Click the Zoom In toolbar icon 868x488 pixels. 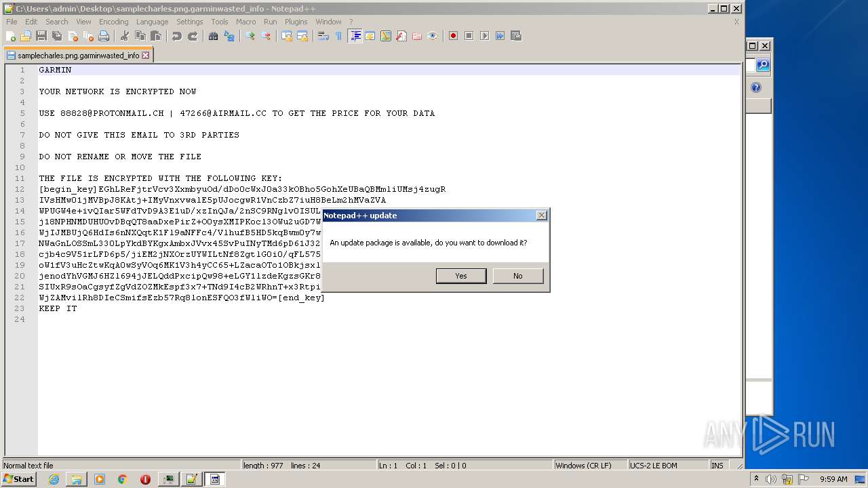tap(250, 36)
